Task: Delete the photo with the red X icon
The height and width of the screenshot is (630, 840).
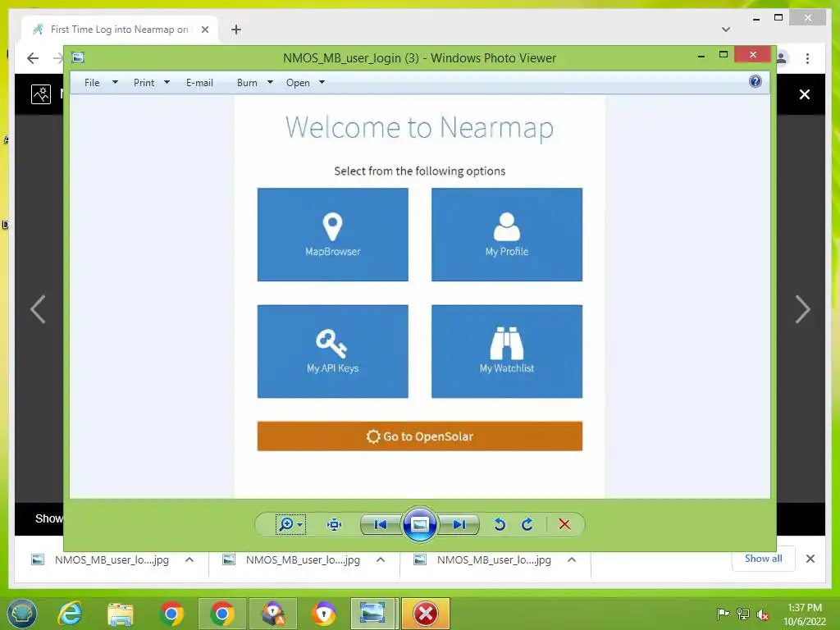Action: pos(564,524)
